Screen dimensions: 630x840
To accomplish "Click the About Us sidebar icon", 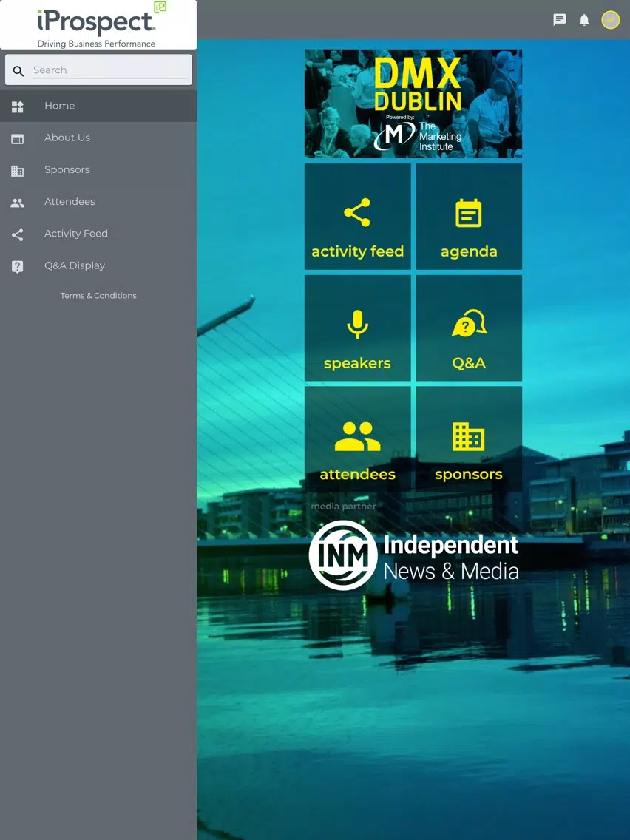I will tap(17, 139).
